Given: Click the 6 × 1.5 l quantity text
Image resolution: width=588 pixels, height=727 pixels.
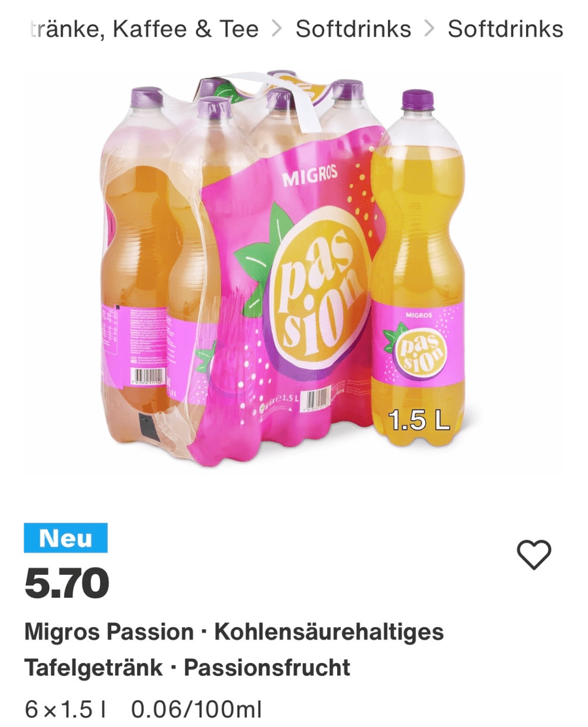Looking at the screenshot, I should point(65,709).
